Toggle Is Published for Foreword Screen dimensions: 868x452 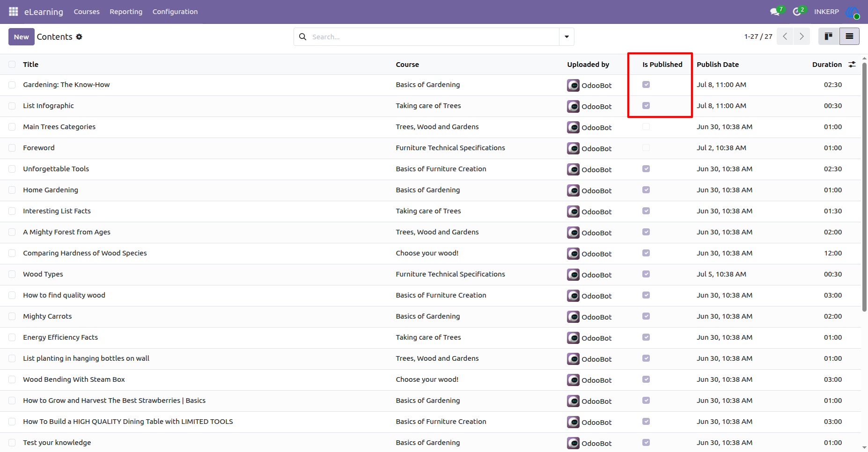[646, 148]
